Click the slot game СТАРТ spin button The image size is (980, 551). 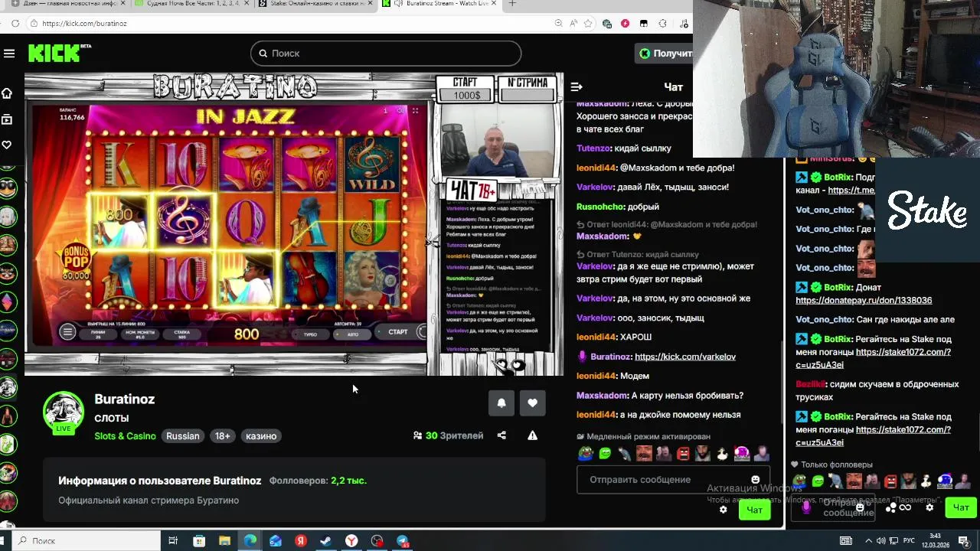click(x=398, y=332)
